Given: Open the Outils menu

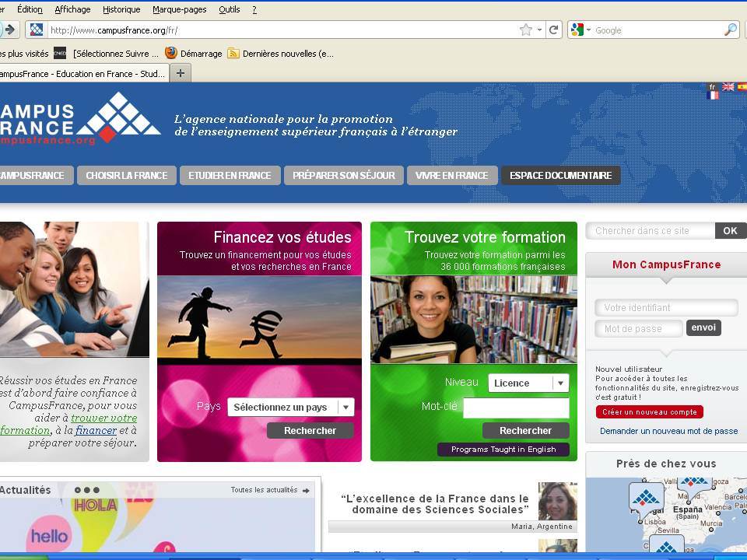Looking at the screenshot, I should tap(229, 9).
